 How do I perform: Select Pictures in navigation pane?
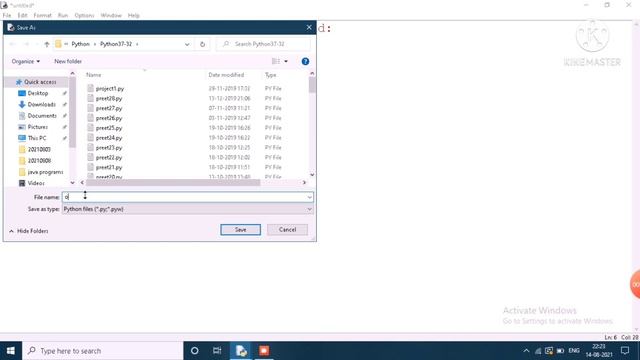click(38, 127)
